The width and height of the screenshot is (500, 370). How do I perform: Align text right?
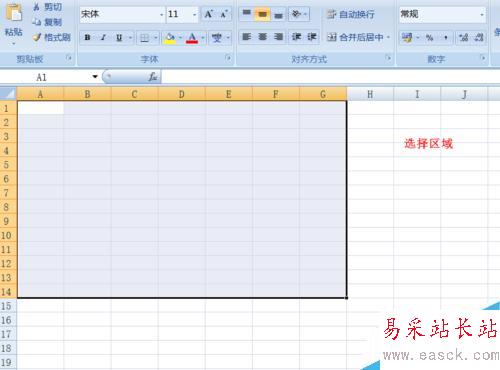[278, 37]
